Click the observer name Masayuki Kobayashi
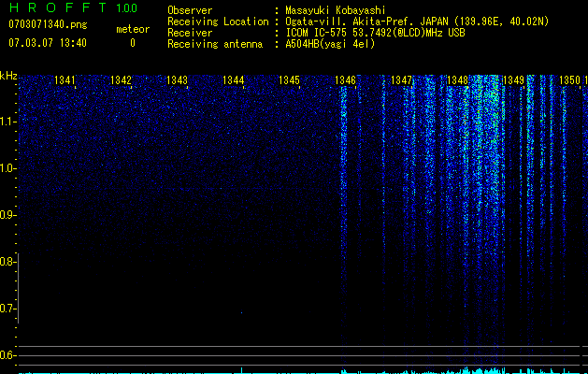This screenshot has width=588, height=374. coord(336,10)
